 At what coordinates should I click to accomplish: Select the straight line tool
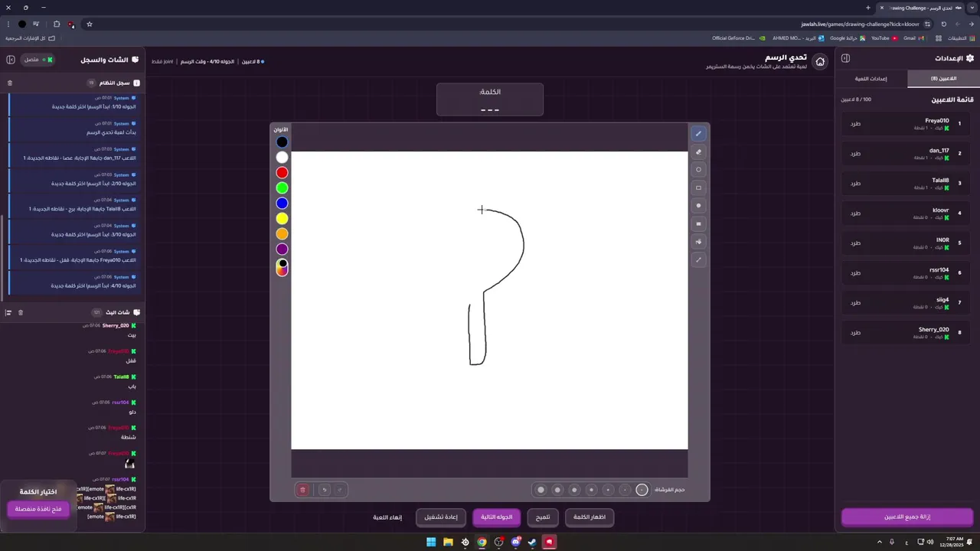tap(698, 260)
